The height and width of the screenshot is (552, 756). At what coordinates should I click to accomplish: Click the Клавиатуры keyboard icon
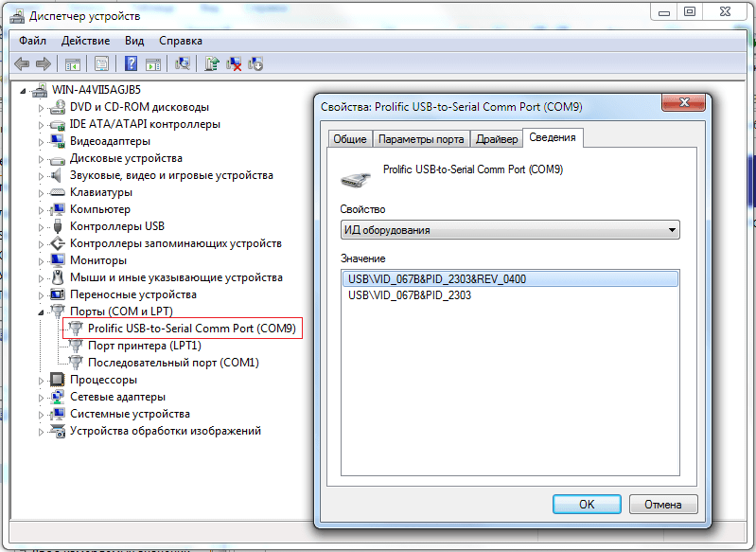tap(58, 192)
